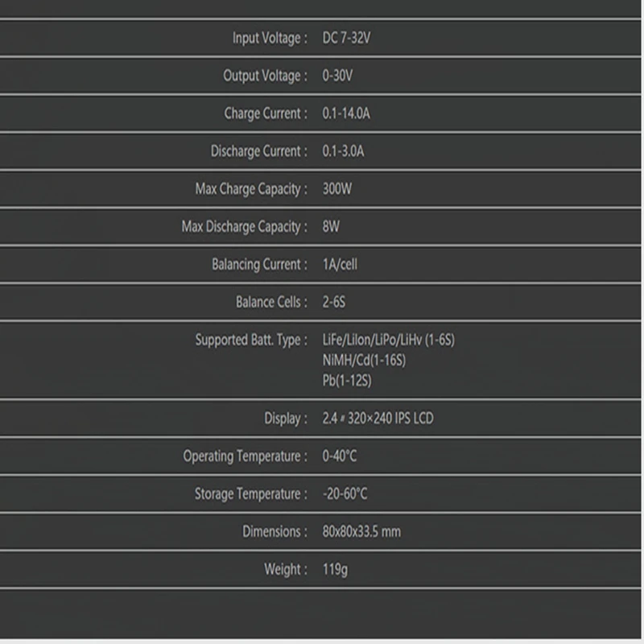The width and height of the screenshot is (644, 644).
Task: Click the 1A/cell balancing value
Action: coord(340,265)
